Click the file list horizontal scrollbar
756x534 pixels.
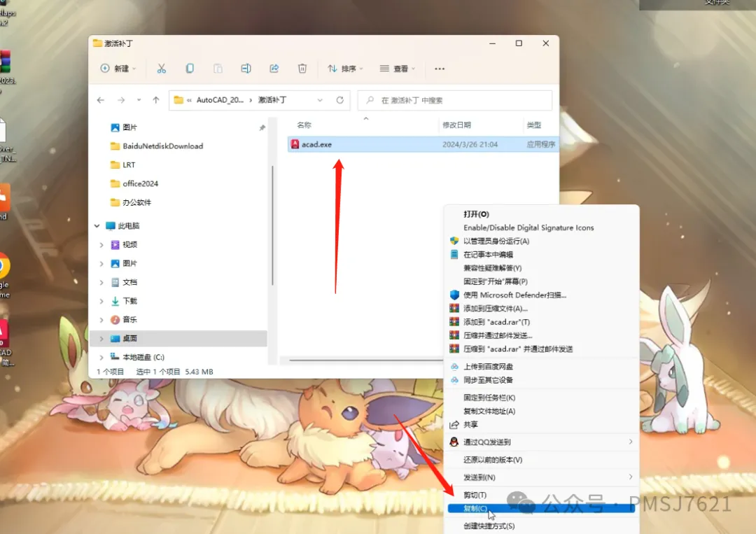(x=366, y=360)
